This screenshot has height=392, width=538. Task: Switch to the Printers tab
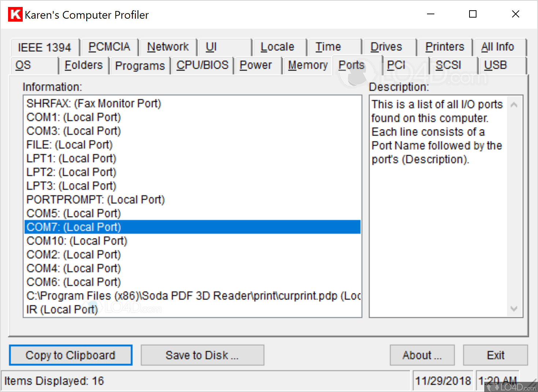pyautogui.click(x=444, y=47)
